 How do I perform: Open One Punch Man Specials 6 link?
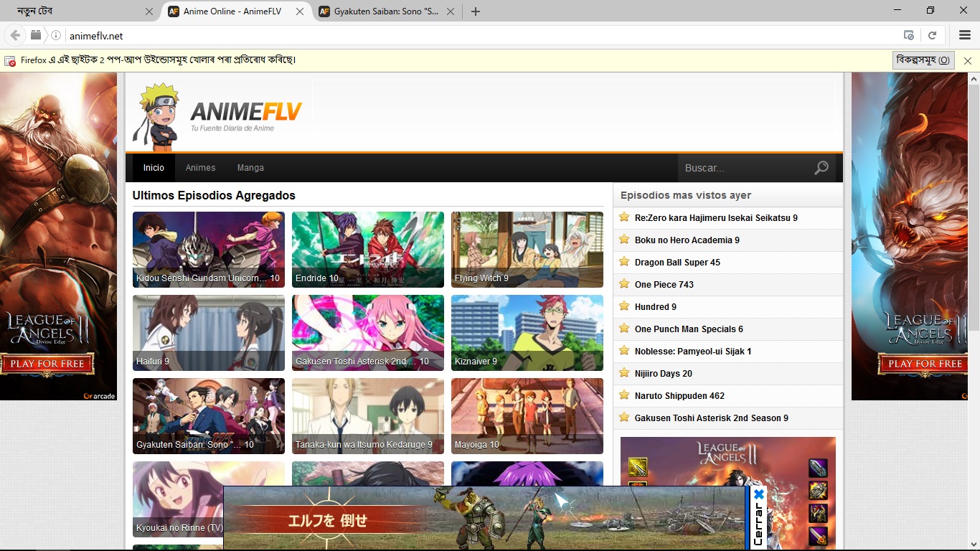689,329
